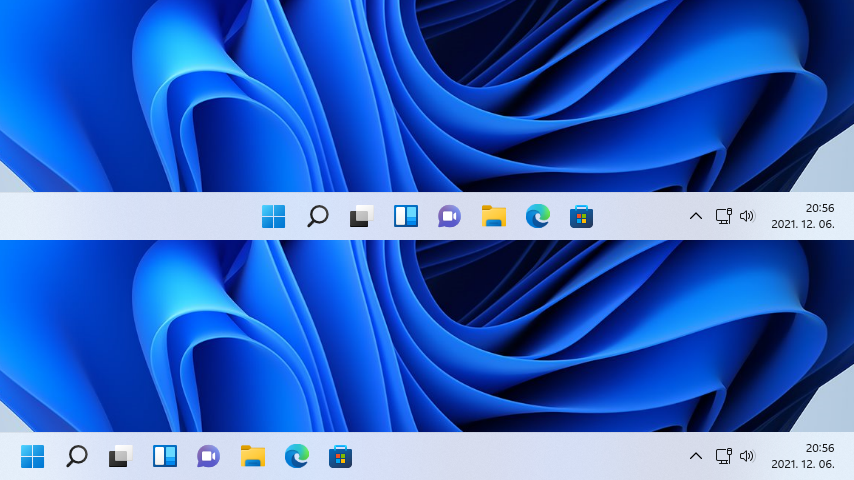Open Task View on the left-aligned taskbar

[120, 456]
